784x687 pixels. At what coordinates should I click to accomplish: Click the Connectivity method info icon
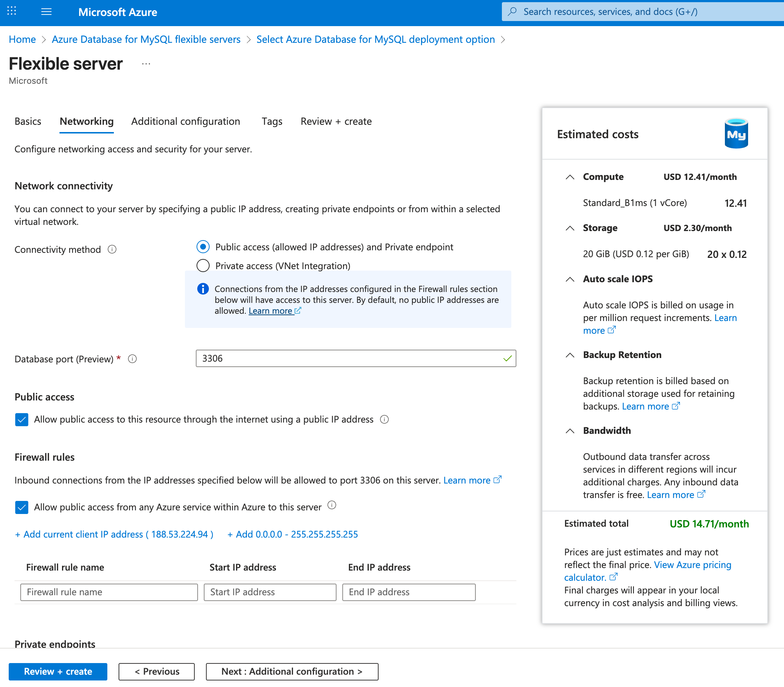[112, 250]
